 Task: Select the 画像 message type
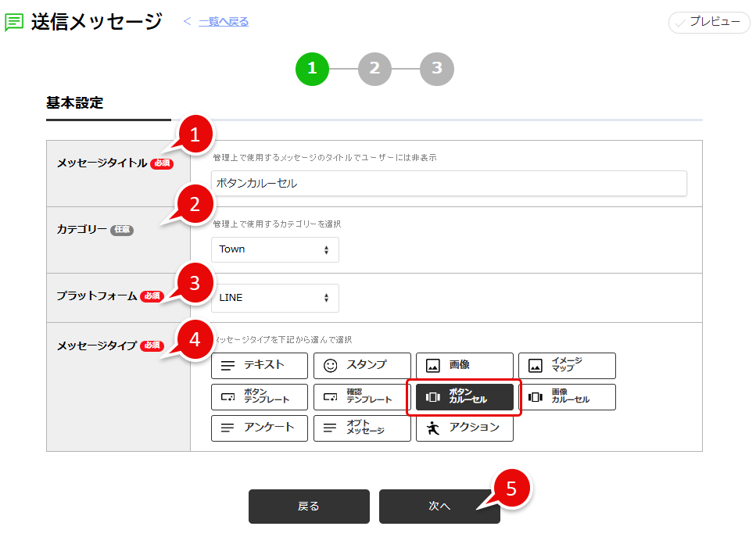pos(464,365)
